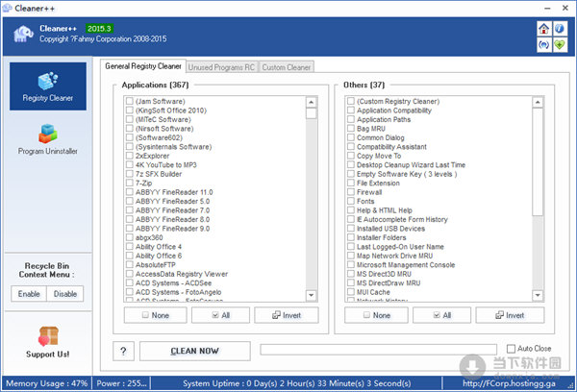Toggle the Auto Close checkbox
Viewport: 577px width, 392px height.
(x=511, y=349)
